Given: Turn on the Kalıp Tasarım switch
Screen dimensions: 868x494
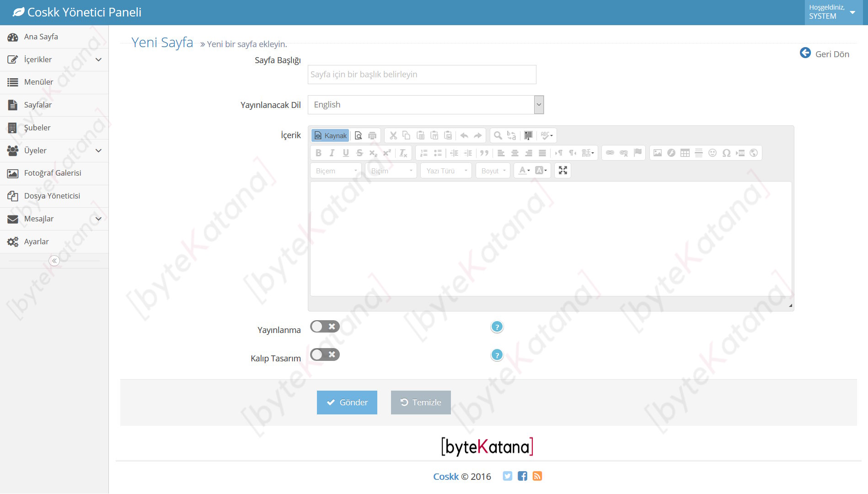Looking at the screenshot, I should tap(325, 355).
